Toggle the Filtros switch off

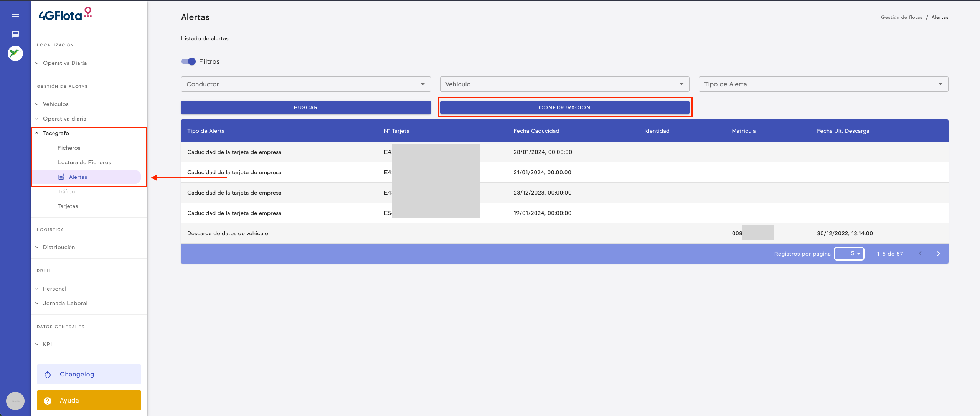point(189,61)
